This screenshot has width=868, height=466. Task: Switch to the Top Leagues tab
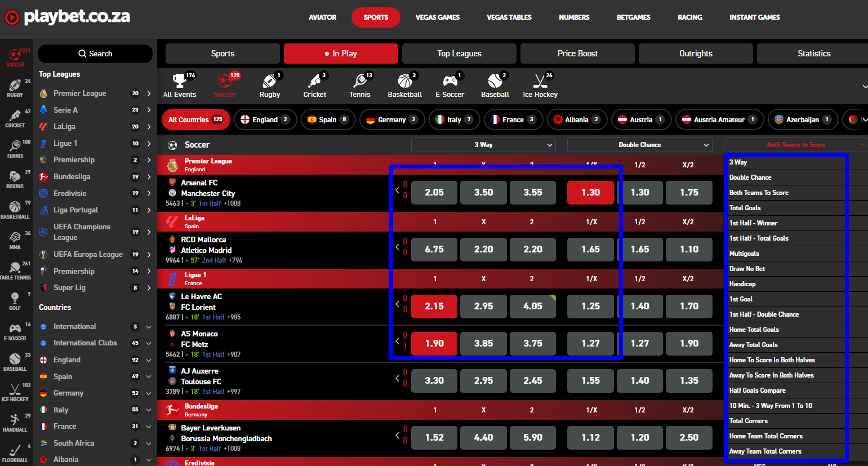tap(459, 54)
